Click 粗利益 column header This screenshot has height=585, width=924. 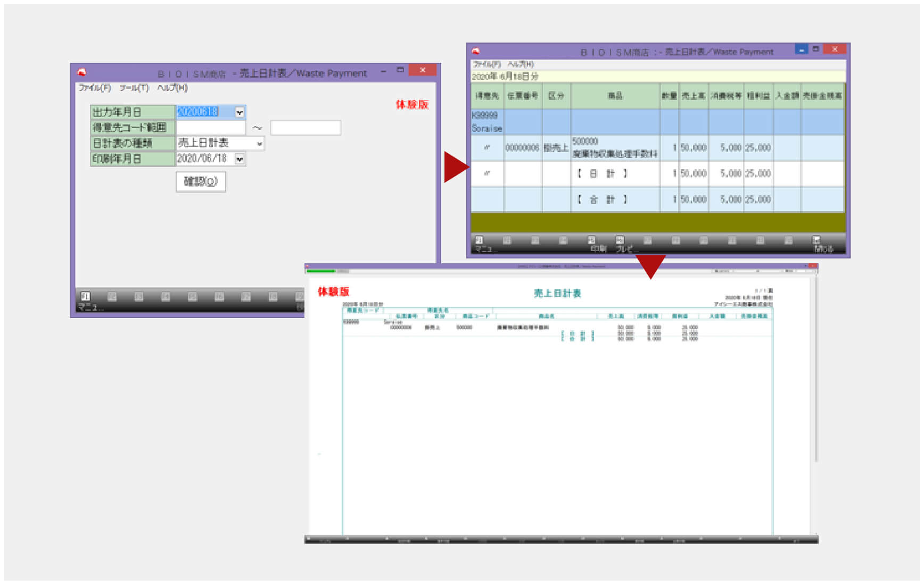(x=758, y=96)
